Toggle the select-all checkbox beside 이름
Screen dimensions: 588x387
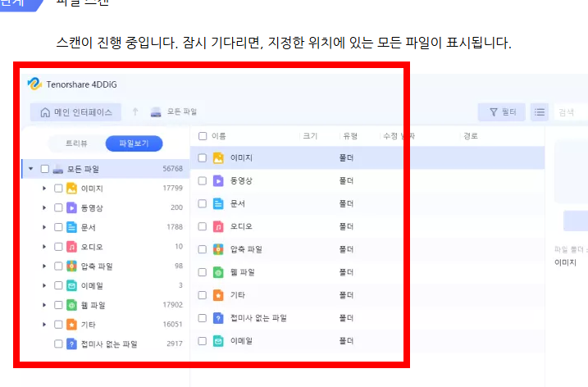coord(203,136)
